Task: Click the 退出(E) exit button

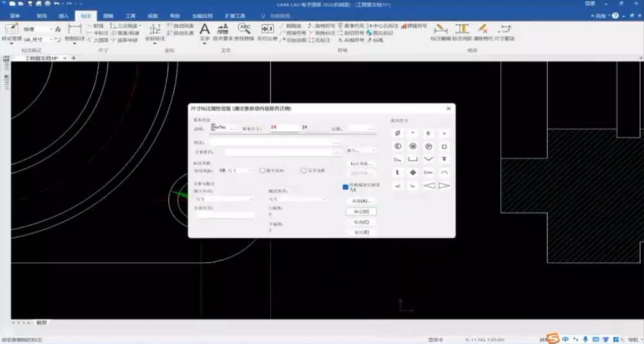Action: point(361,233)
